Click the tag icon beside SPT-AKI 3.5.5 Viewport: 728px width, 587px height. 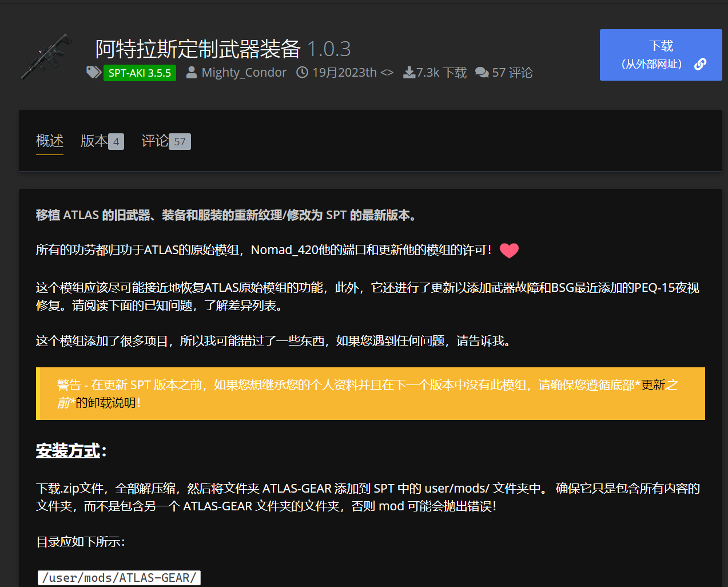coord(93,72)
